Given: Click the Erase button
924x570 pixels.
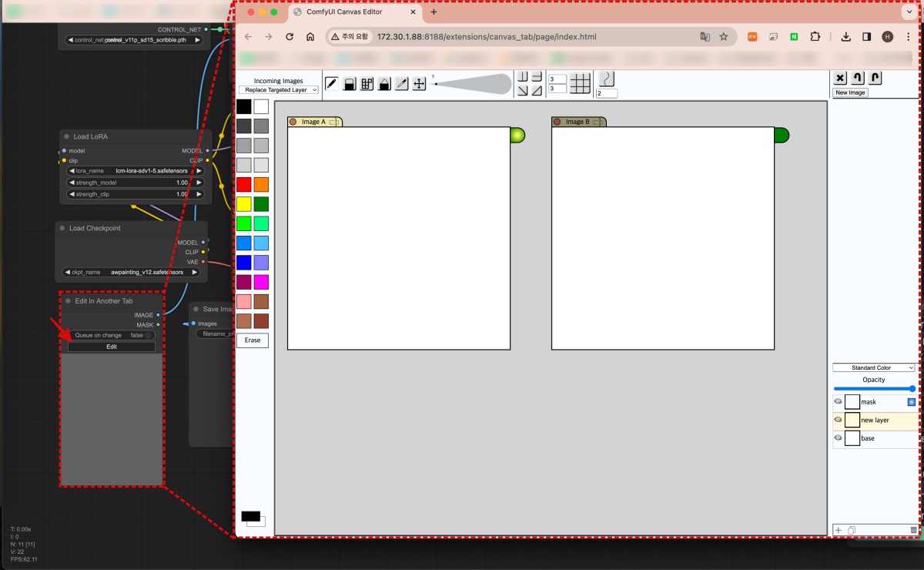Looking at the screenshot, I should (253, 340).
